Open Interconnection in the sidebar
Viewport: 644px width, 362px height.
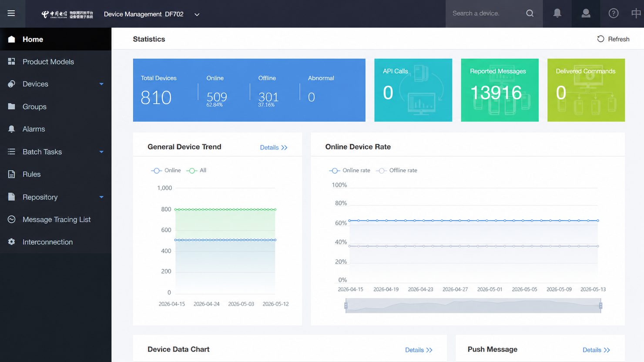56,242
